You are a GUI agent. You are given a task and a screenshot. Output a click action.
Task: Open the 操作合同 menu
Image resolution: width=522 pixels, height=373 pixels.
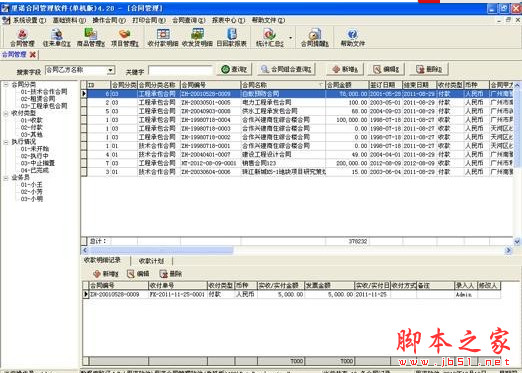109,20
